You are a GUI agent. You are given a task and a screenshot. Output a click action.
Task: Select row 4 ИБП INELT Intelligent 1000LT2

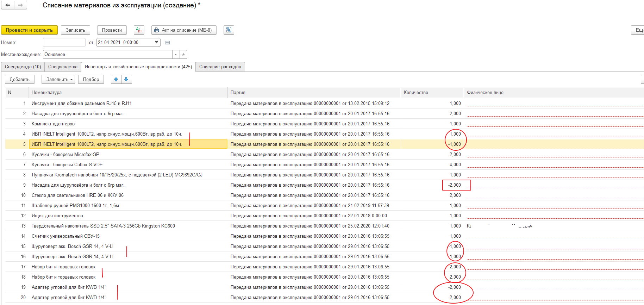[x=325, y=134]
